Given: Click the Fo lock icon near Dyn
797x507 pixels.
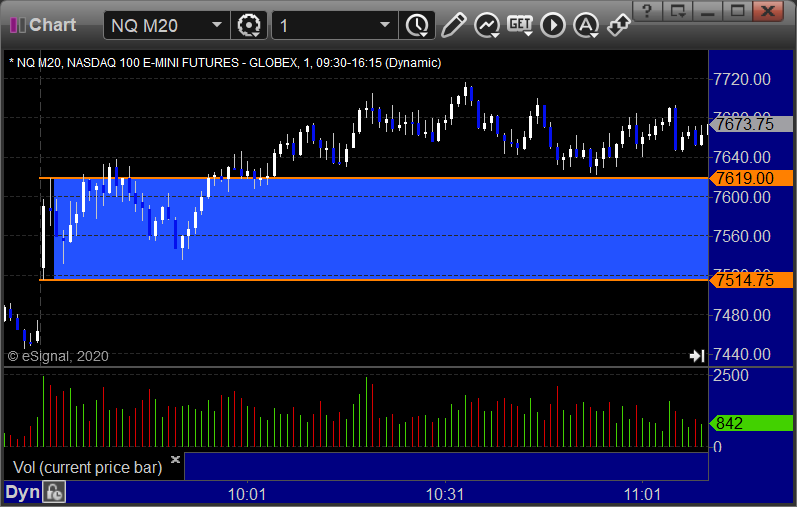Looking at the screenshot, I should (54, 492).
